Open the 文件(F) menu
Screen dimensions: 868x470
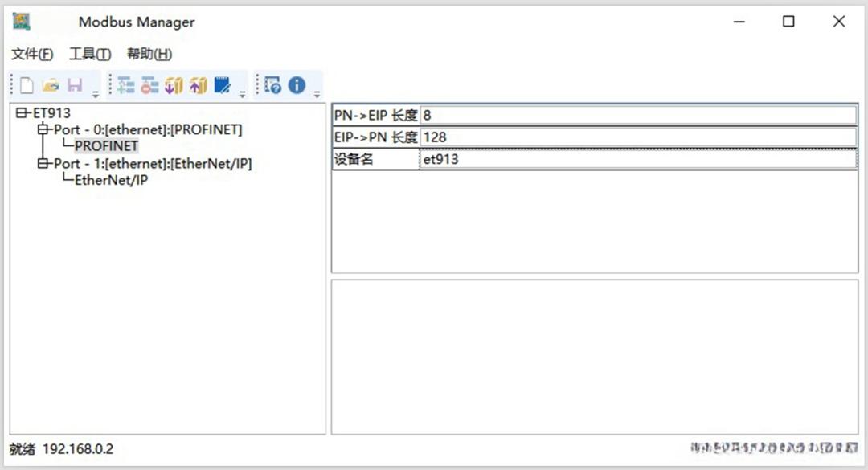click(x=32, y=54)
